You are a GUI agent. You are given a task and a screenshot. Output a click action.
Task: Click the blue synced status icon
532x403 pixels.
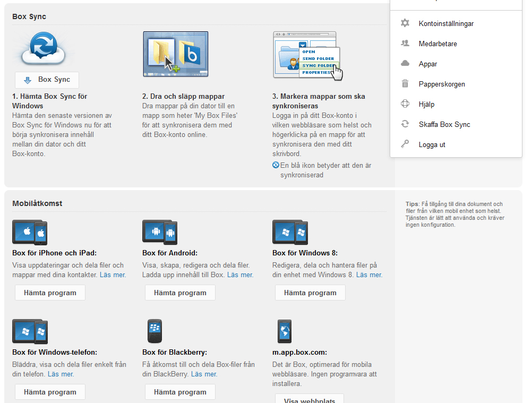pos(276,165)
